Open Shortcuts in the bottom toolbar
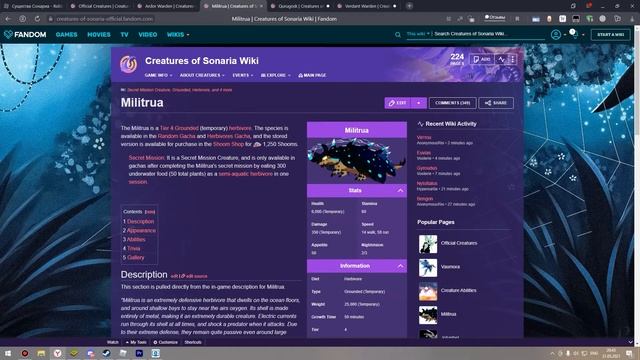640x360 pixels. tap(193, 342)
